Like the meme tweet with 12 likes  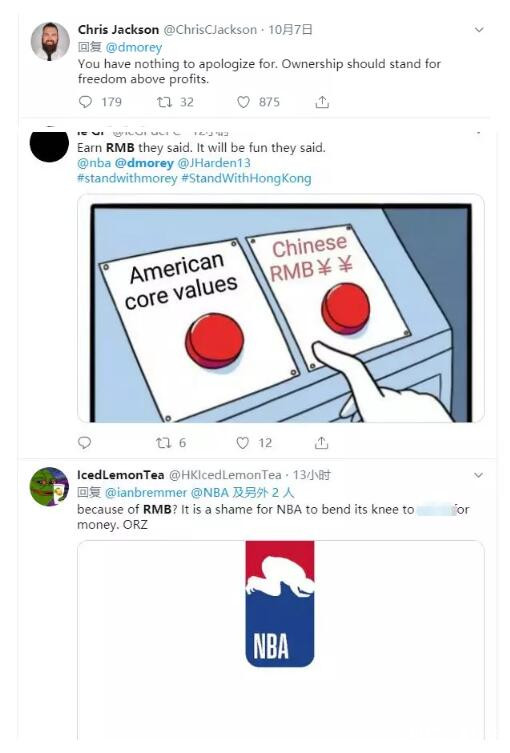pos(243,443)
